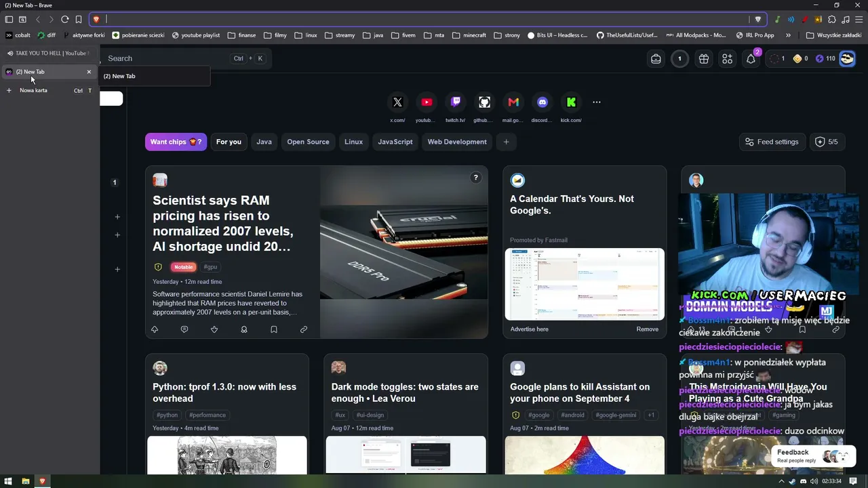Open the Feedback widget
Image resolution: width=868 pixels, height=488 pixels.
coord(812,455)
